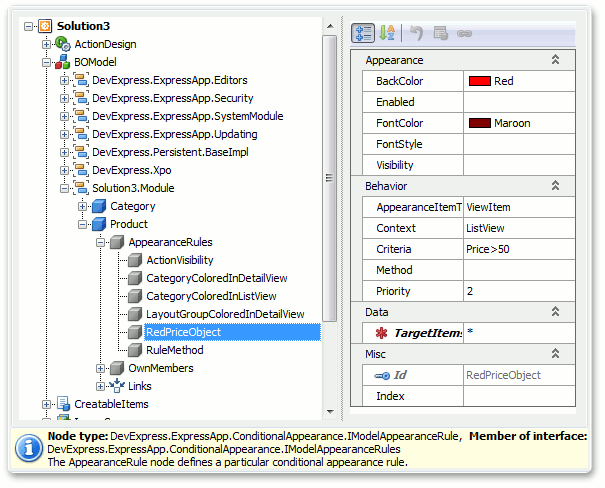Expand the DevExpress.Persistent.BaseImpl node
The height and width of the screenshot is (488, 605).
(64, 152)
